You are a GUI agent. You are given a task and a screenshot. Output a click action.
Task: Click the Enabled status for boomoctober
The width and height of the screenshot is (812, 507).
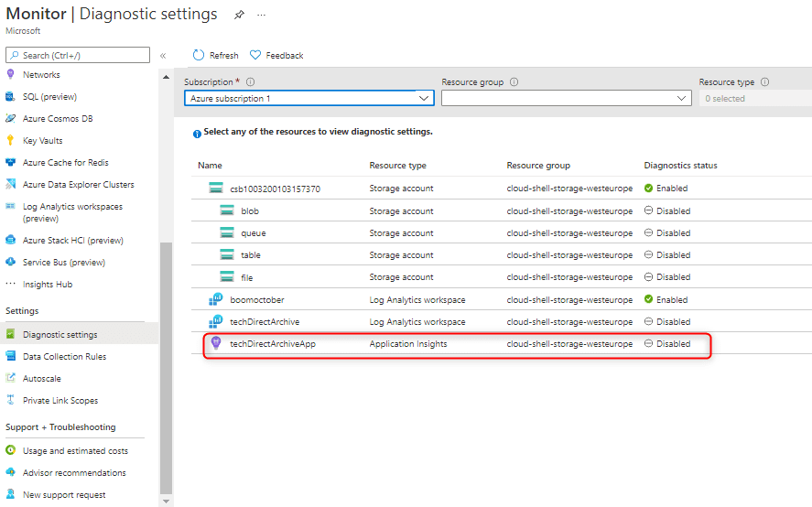coord(666,299)
